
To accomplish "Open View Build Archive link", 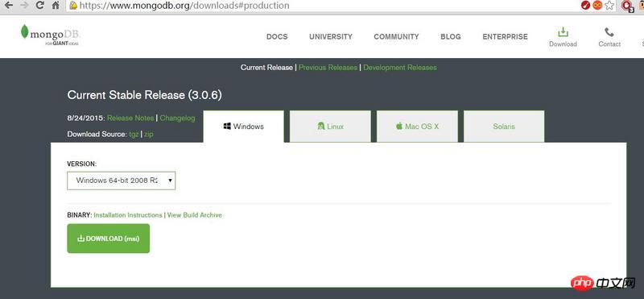I will 194,215.
